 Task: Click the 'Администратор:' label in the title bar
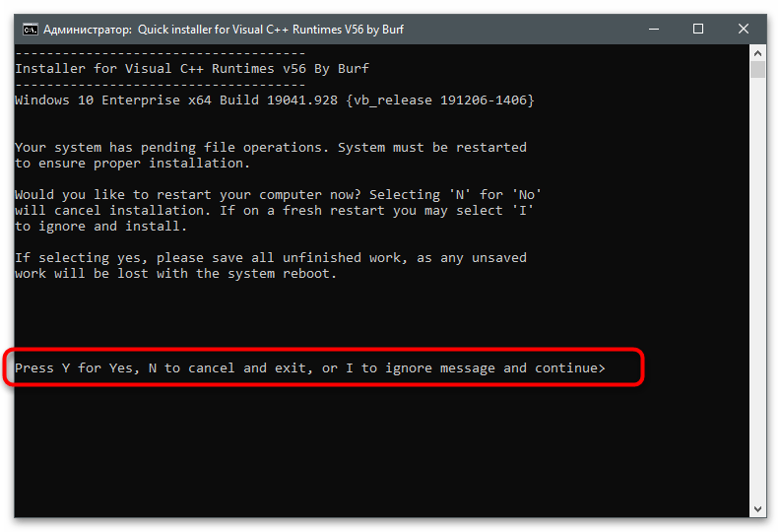click(88, 30)
